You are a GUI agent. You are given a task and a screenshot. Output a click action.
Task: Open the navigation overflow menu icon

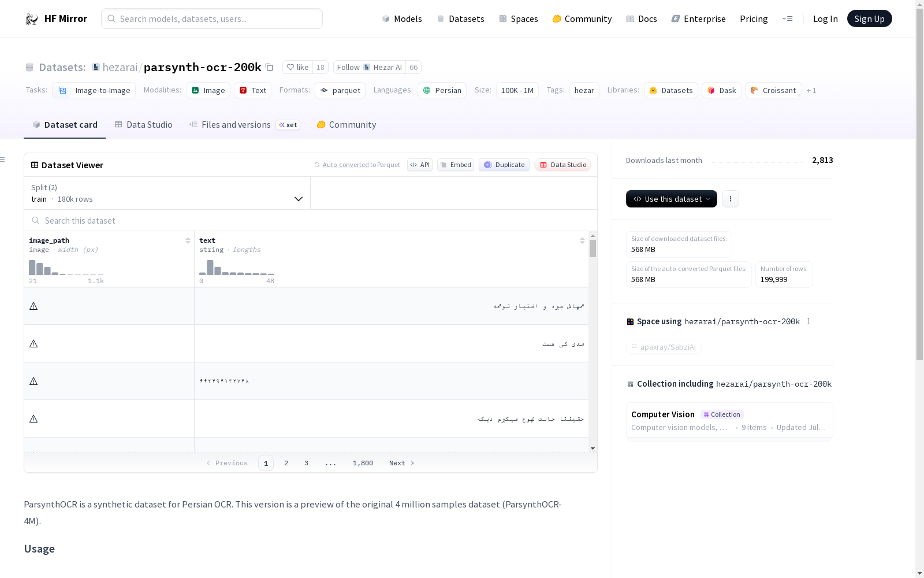click(787, 18)
